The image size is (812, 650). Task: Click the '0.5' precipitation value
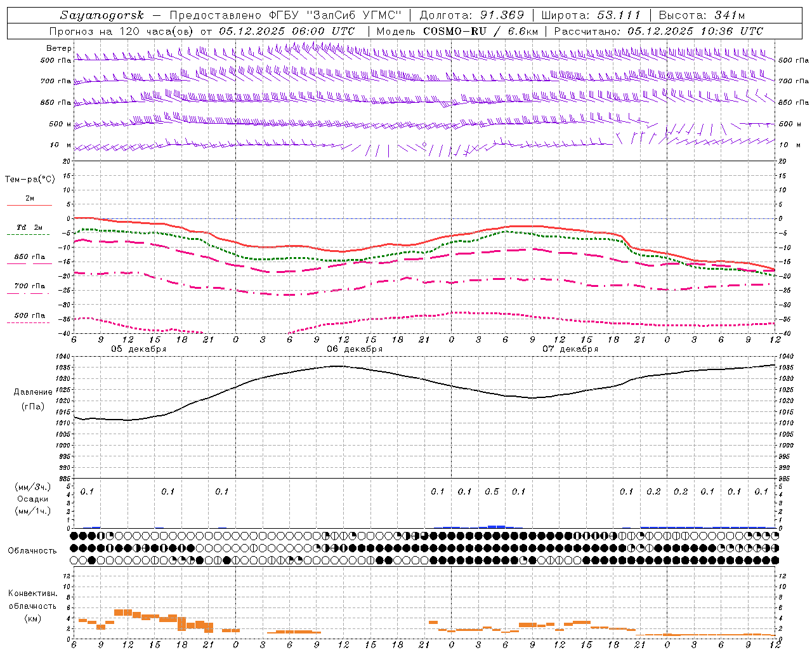pyautogui.click(x=492, y=491)
